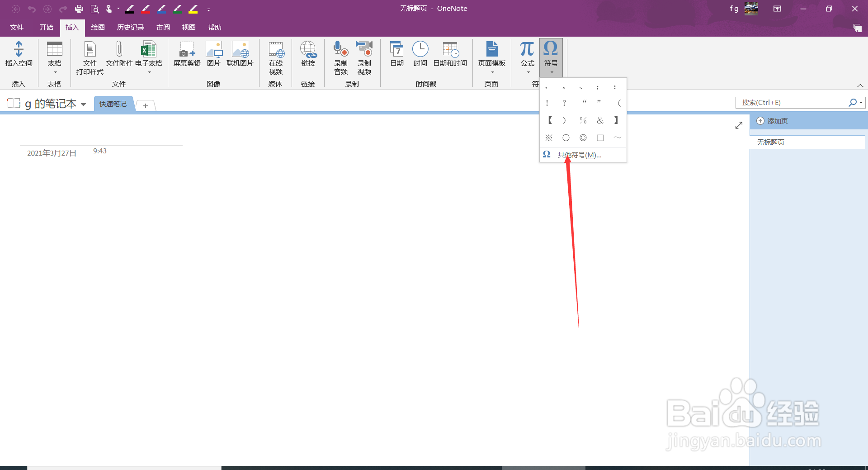Insert the ? symbol from dropdown
This screenshot has height=470, width=868.
(x=564, y=103)
